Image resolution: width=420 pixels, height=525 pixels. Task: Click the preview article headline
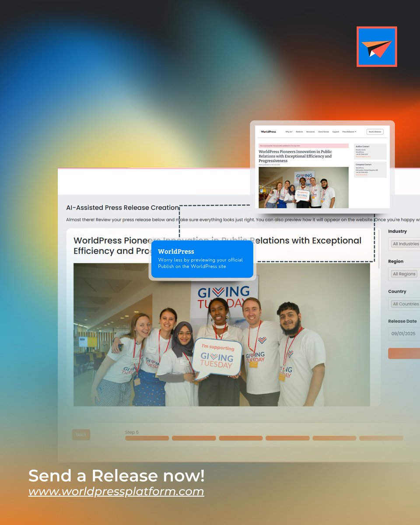pos(295,156)
